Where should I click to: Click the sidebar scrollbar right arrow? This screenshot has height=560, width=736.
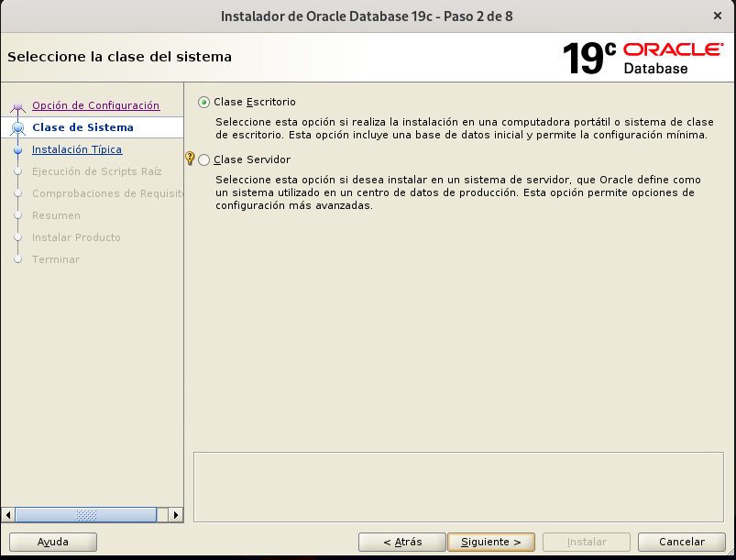click(x=177, y=515)
